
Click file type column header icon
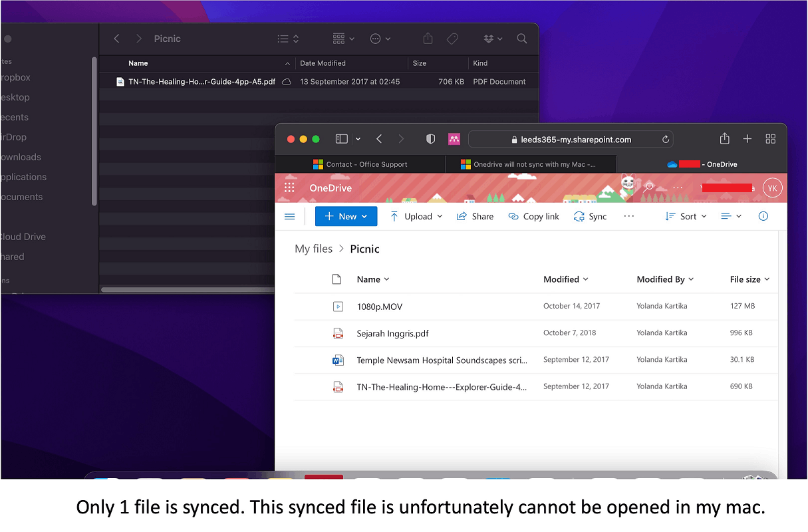click(337, 279)
